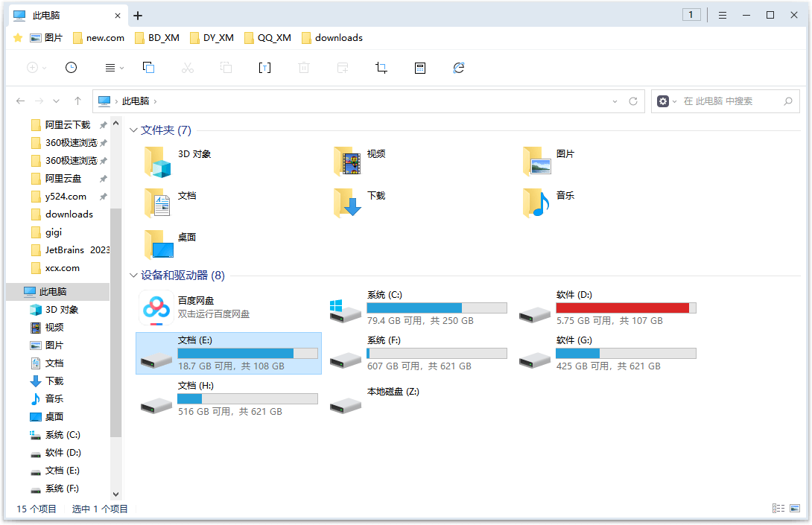Open the hamburger main menu
The height and width of the screenshot is (525, 812).
(x=723, y=16)
